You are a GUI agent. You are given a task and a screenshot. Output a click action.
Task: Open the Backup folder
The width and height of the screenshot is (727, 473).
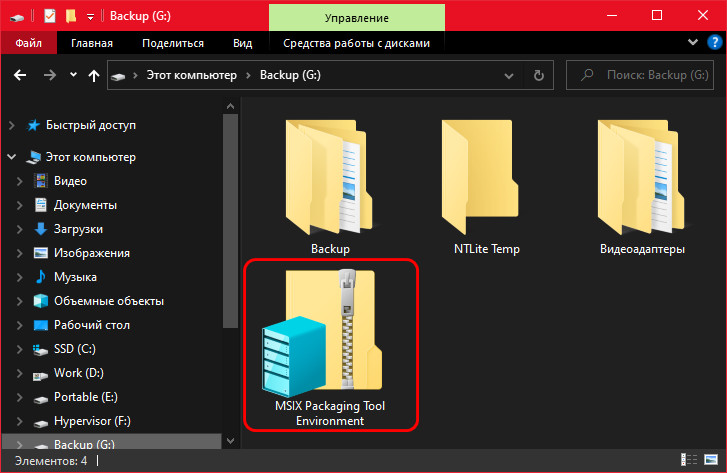330,186
